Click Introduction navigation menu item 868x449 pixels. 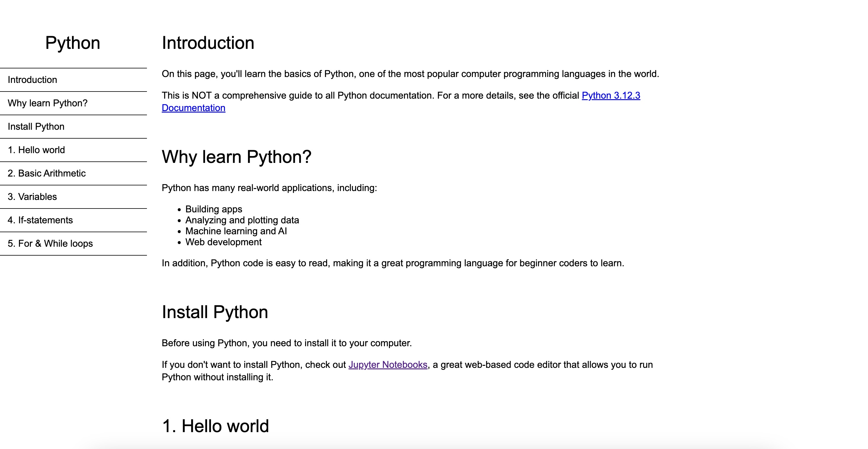33,80
